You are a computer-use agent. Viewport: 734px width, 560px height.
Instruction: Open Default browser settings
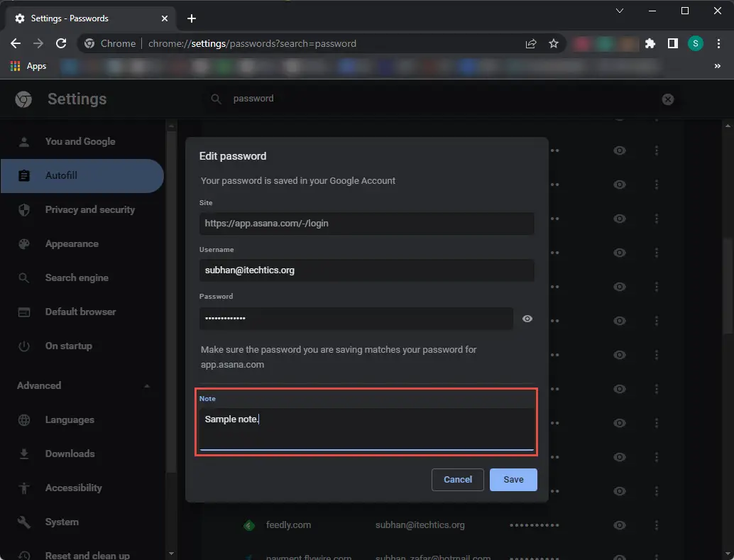click(x=82, y=312)
